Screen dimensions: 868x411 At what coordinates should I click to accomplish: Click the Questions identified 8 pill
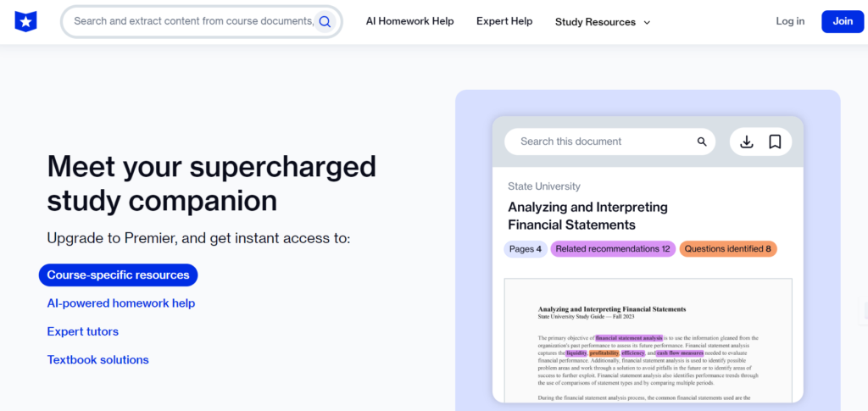click(x=727, y=249)
